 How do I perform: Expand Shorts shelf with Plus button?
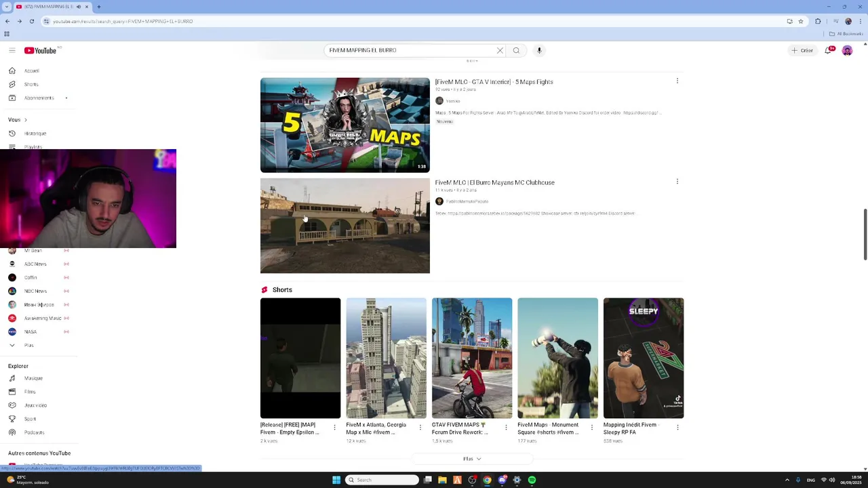[472, 459]
